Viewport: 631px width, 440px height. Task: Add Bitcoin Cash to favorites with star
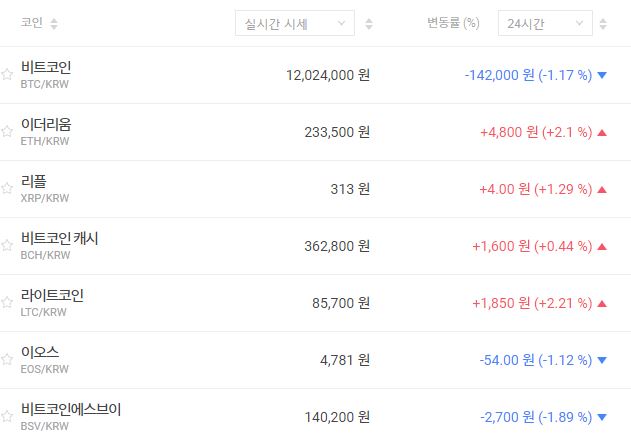coord(7,246)
